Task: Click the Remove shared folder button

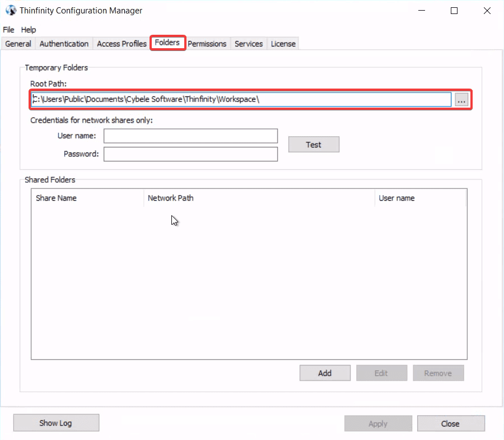Action: tap(438, 373)
